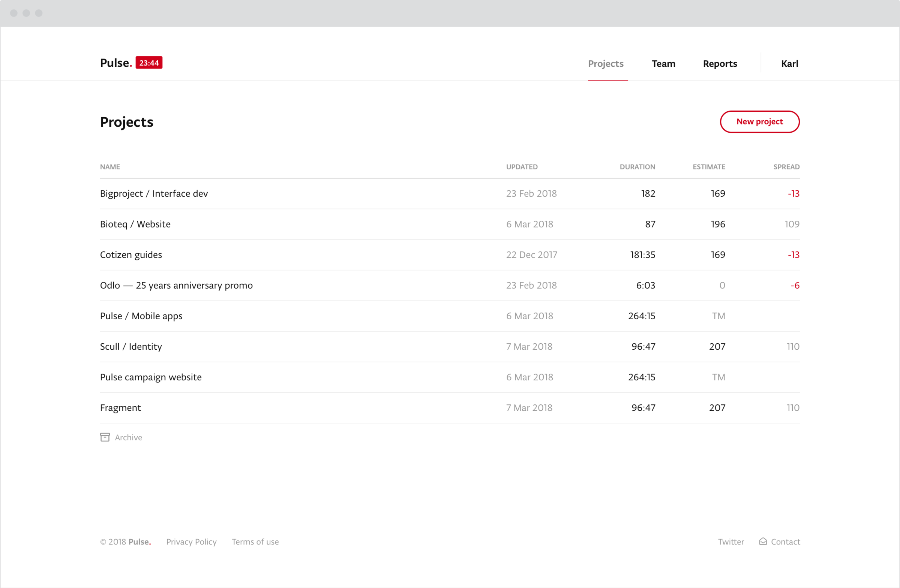Open Odlo — 25 years anniversary promo
The image size is (900, 588).
coord(176,285)
